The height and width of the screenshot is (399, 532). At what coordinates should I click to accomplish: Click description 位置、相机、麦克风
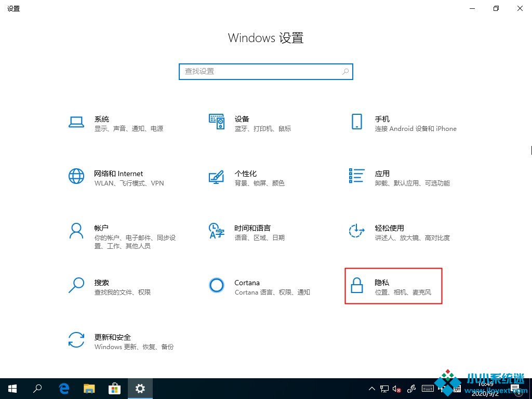click(403, 292)
